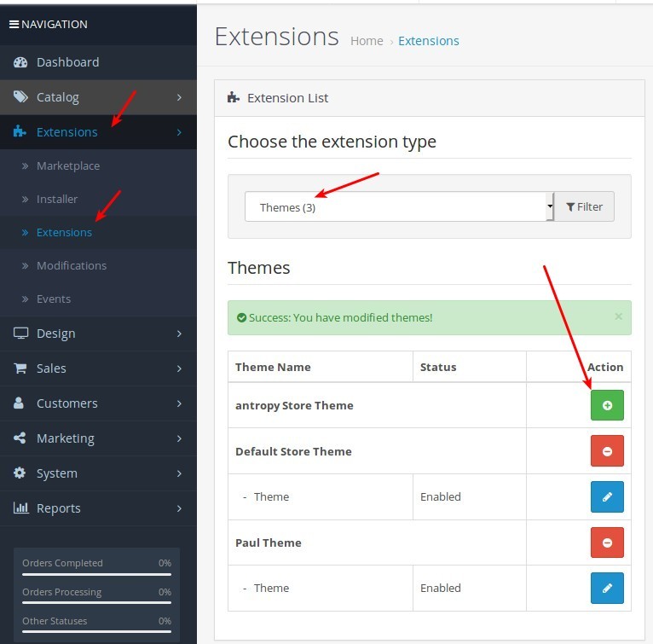
Task: Click the puzzle icon beside Extension List
Action: click(x=234, y=97)
